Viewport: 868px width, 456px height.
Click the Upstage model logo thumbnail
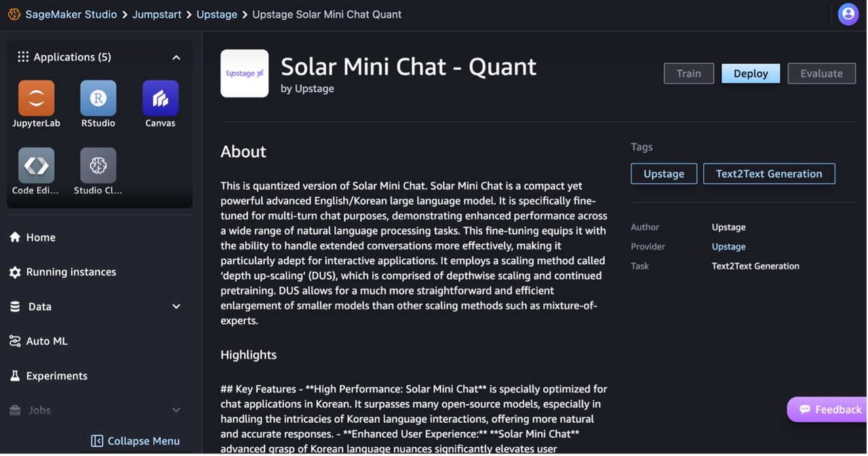coord(244,73)
